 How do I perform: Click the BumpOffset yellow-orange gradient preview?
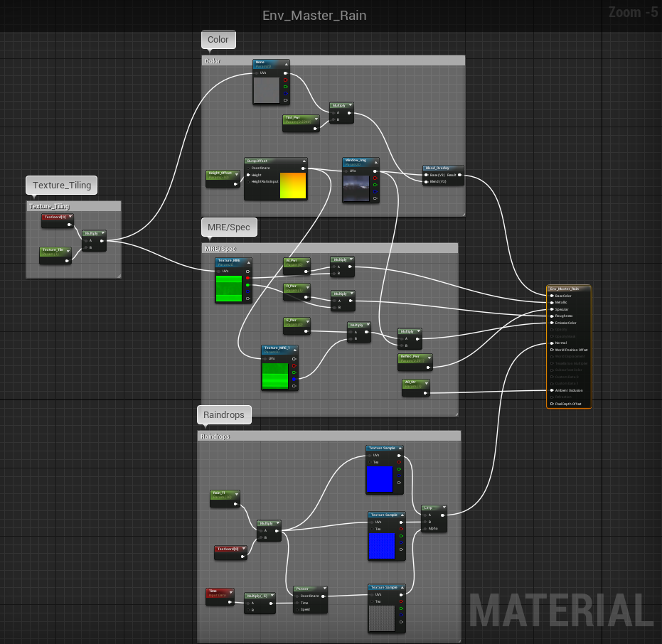(292, 186)
